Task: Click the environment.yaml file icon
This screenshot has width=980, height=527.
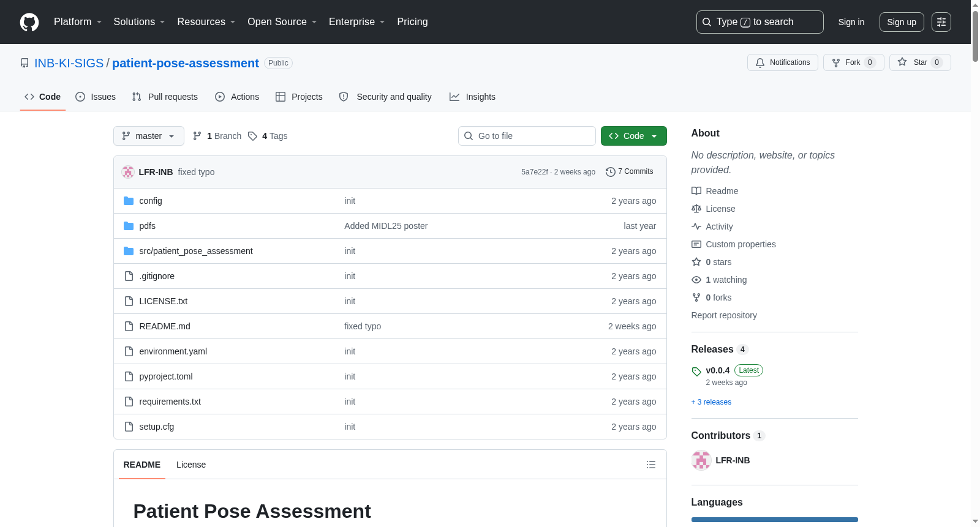Action: tap(129, 351)
